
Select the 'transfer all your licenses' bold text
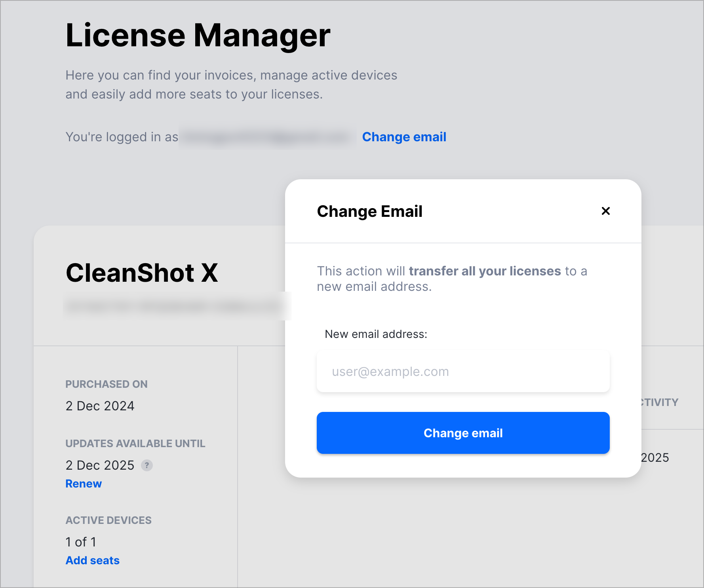[485, 271]
